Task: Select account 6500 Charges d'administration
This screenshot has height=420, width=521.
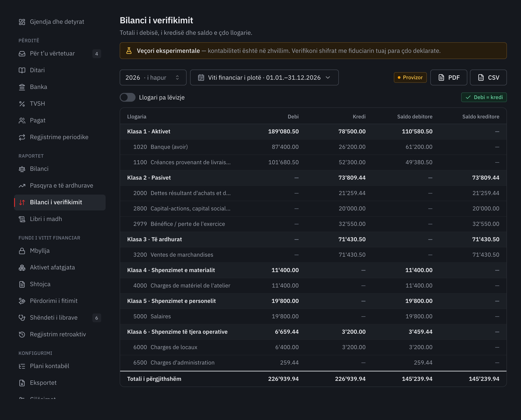Action: 313,363
